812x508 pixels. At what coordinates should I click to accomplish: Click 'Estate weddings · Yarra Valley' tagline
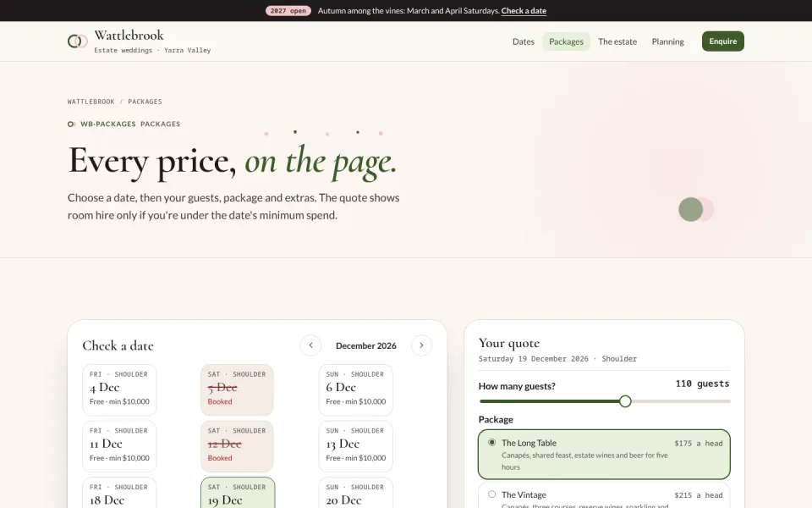point(152,50)
